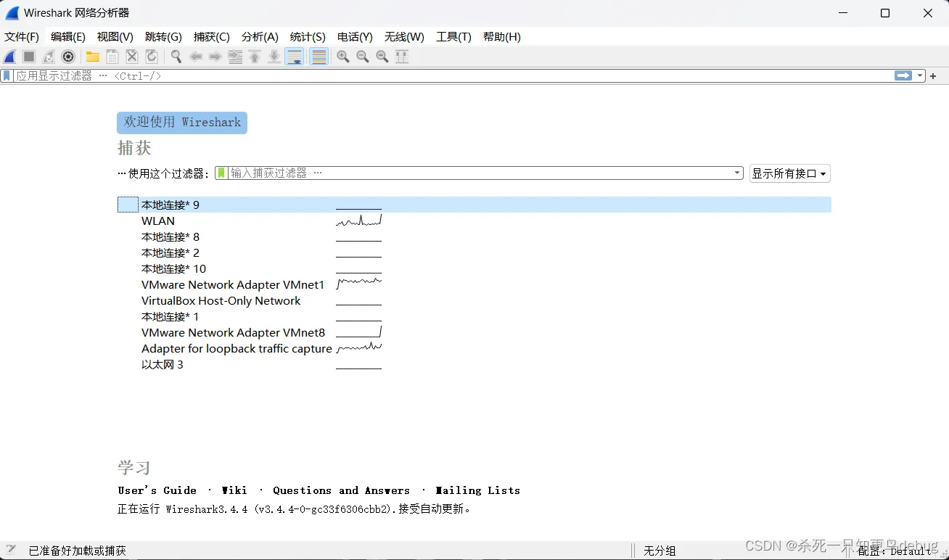Open the 跳转(G) menu
Image resolution: width=949 pixels, height=560 pixels.
click(163, 37)
